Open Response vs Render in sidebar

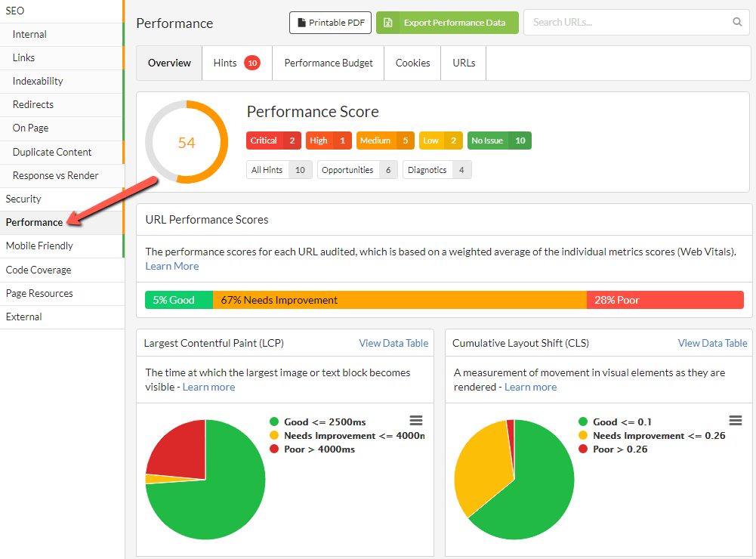pos(62,175)
